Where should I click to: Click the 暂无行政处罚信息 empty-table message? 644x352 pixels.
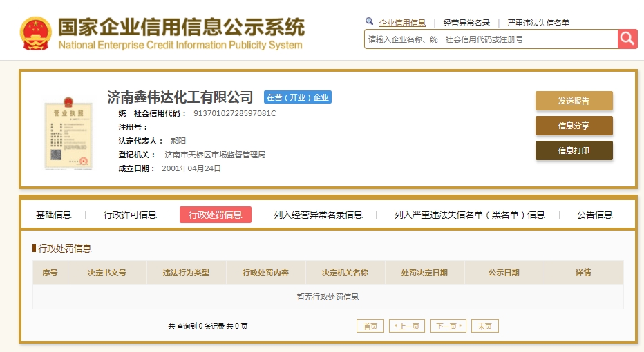pos(328,297)
